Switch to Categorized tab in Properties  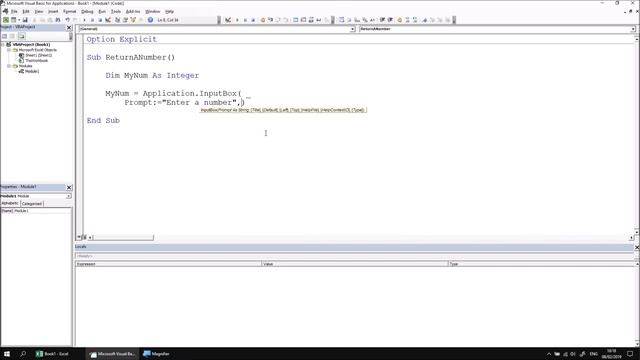click(x=32, y=204)
